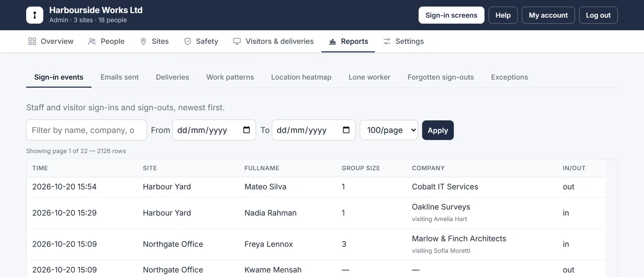
Task: Click the Sign-in screens button
Action: click(451, 15)
